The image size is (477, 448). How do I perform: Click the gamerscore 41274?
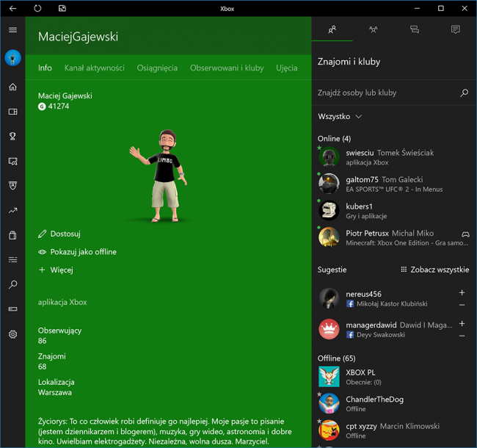point(54,106)
